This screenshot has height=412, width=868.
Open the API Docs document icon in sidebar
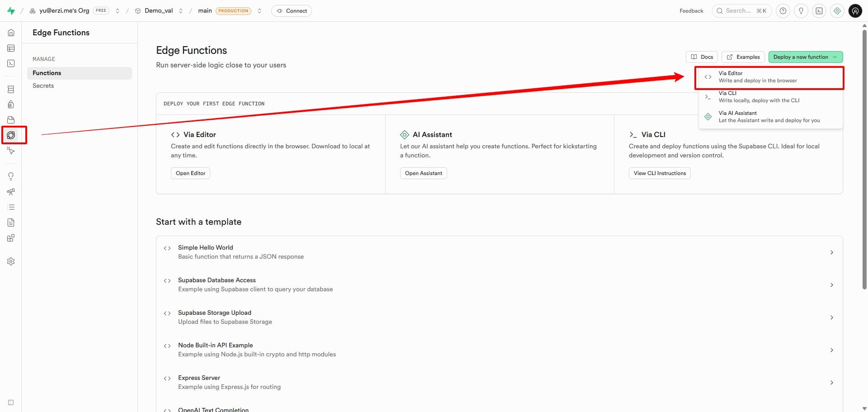pos(11,223)
